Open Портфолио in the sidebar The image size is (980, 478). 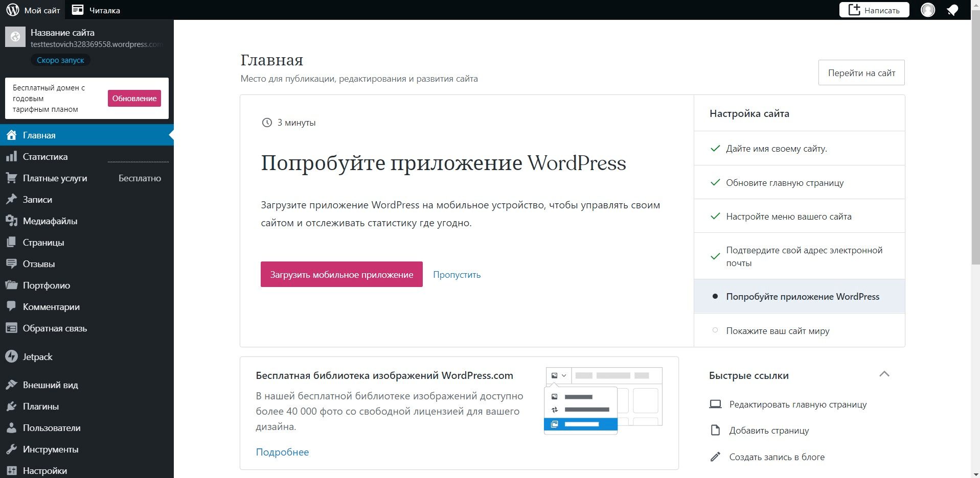pos(87,285)
